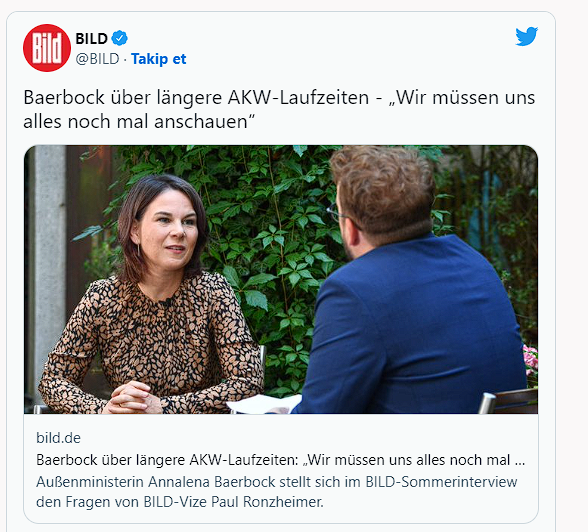Click the Twitter bird icon
588x532 pixels.
point(526,36)
